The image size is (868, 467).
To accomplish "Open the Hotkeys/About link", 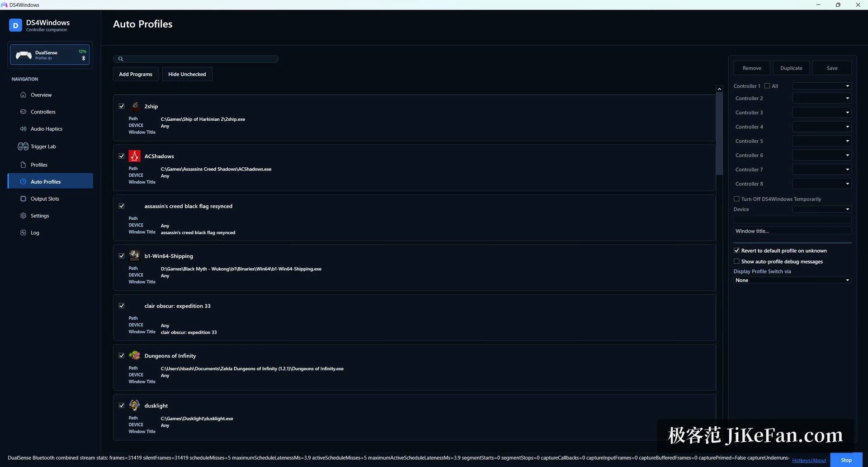I will coord(809,460).
